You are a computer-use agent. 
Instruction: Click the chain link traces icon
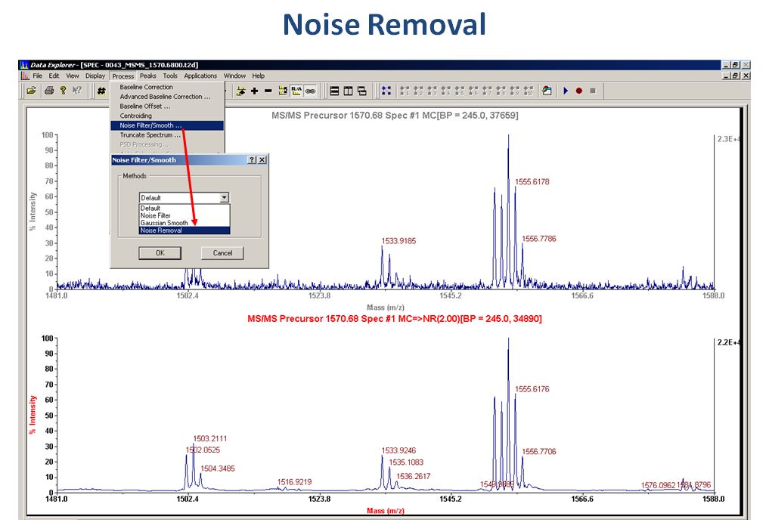click(310, 91)
